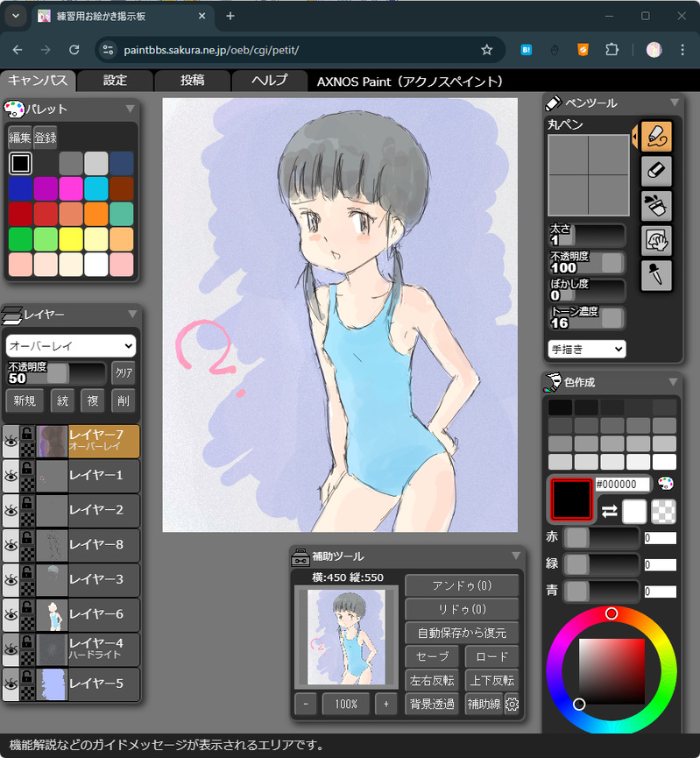Click the canvas preview thumbnail in 補助ツール
Screen dimensions: 700x758
pos(347,637)
